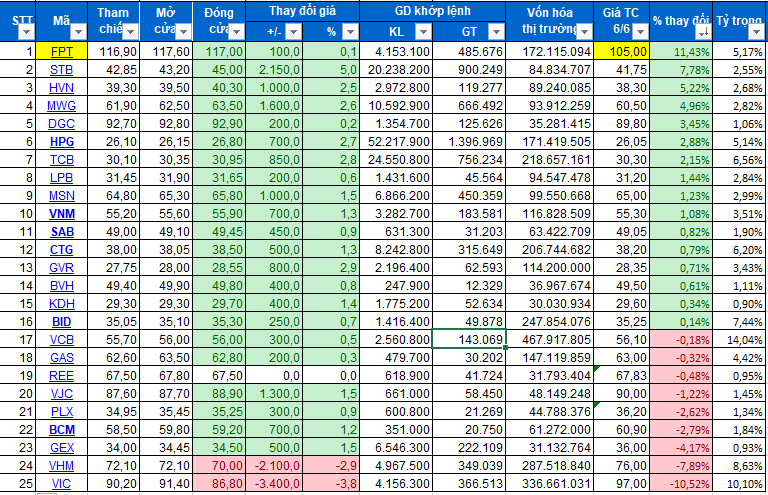This screenshot has width=768, height=495.
Task: Select TCB's market cap 218.657.161
Action: pyautogui.click(x=549, y=160)
